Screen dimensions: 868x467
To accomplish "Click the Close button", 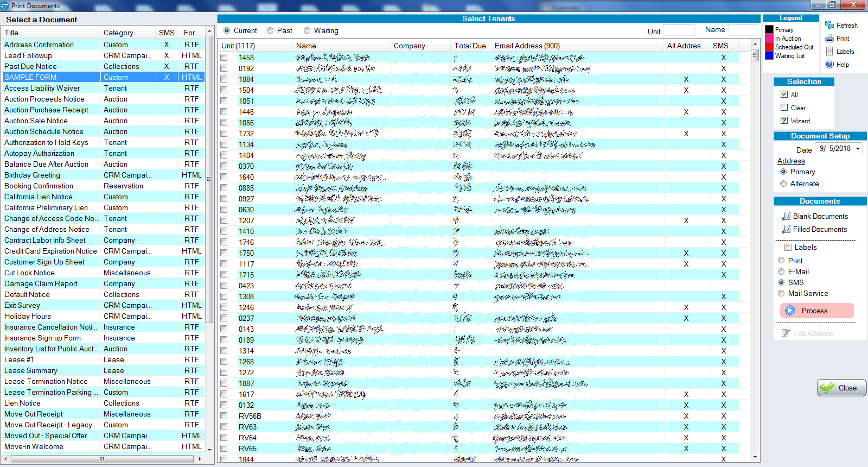I will pyautogui.click(x=841, y=388).
